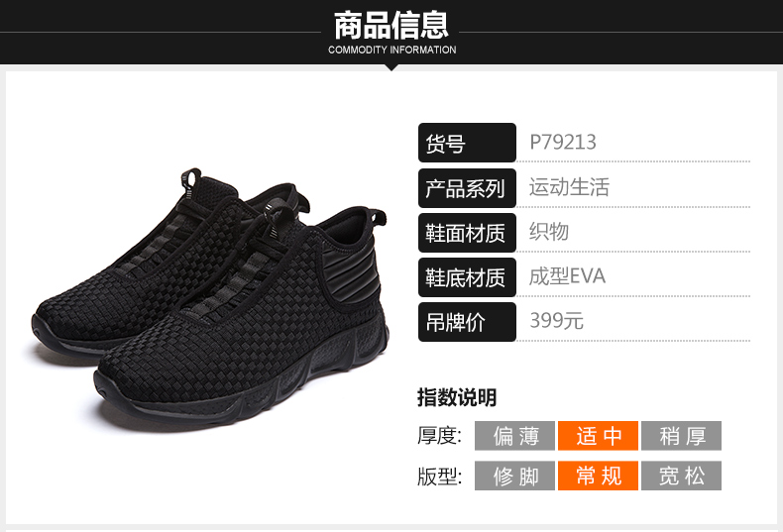The width and height of the screenshot is (783, 532).
Task: Click the COMMODITY INFORMATION subtitle
Action: 392,50
